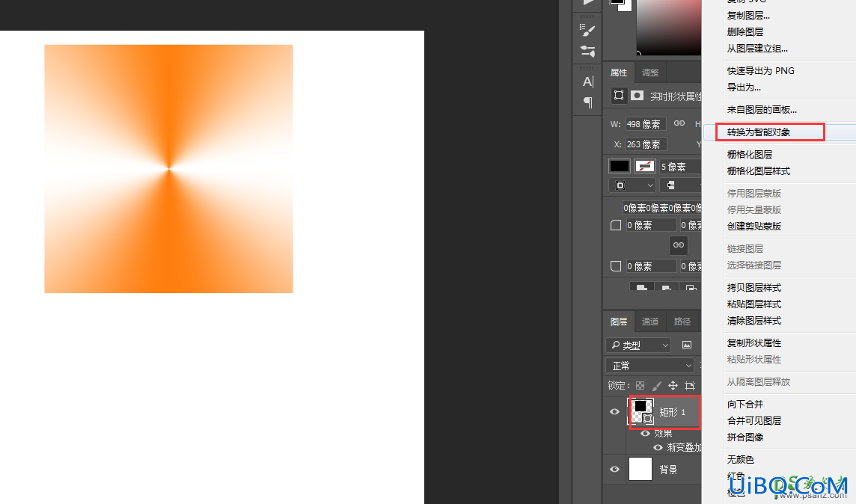
Task: Click the orange gradient square on canvas
Action: point(168,169)
